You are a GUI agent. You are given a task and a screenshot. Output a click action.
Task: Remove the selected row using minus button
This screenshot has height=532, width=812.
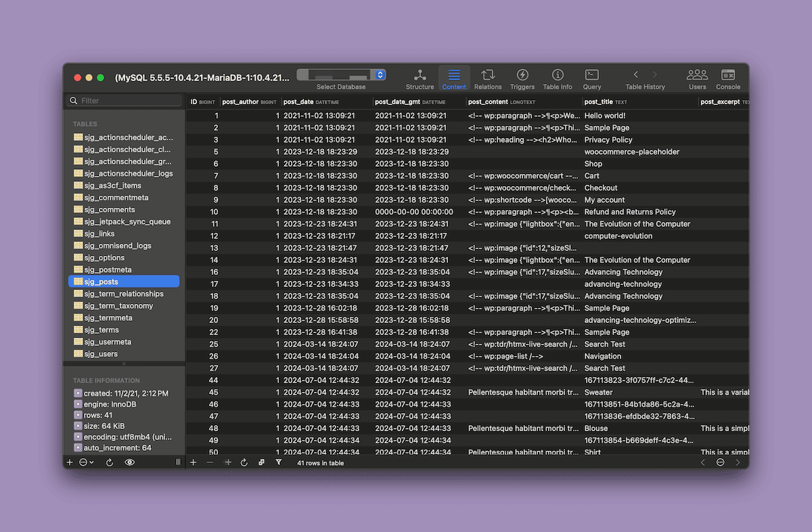(x=210, y=462)
